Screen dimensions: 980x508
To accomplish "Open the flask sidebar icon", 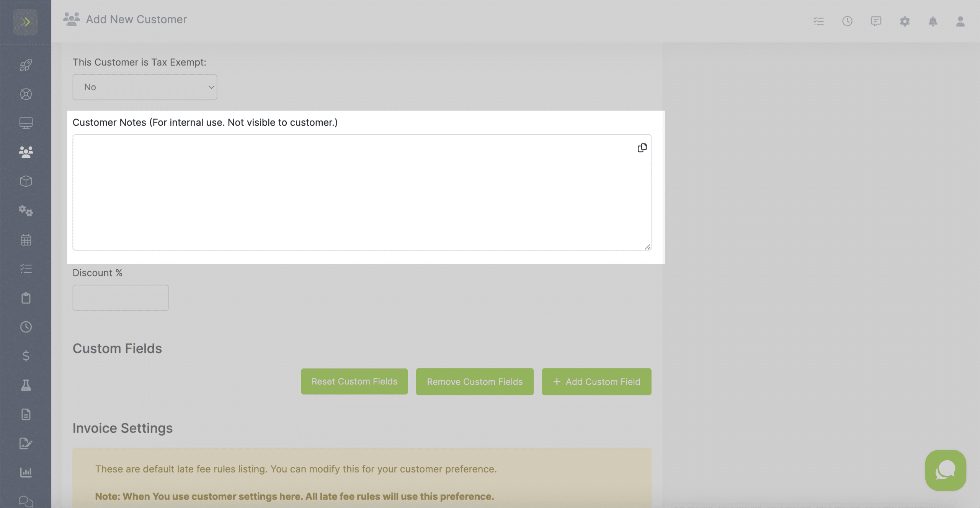I will [26, 385].
